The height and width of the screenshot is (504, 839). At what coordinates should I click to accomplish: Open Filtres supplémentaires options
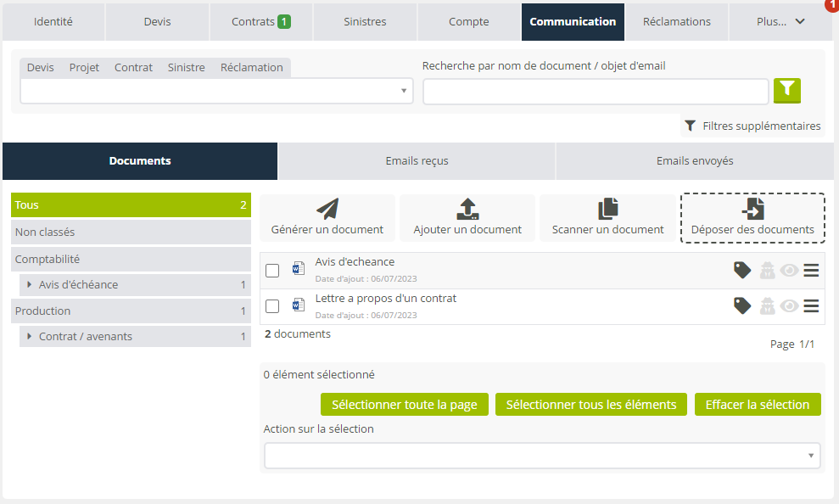tap(752, 126)
